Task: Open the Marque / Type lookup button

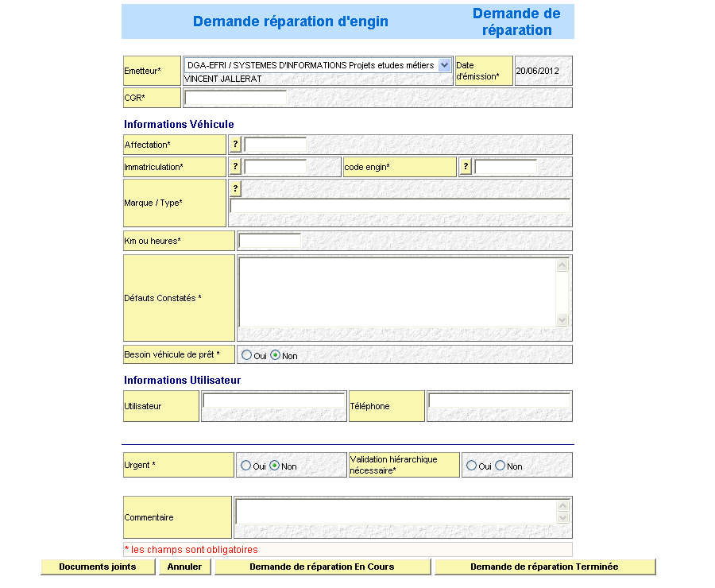Action: (x=235, y=188)
